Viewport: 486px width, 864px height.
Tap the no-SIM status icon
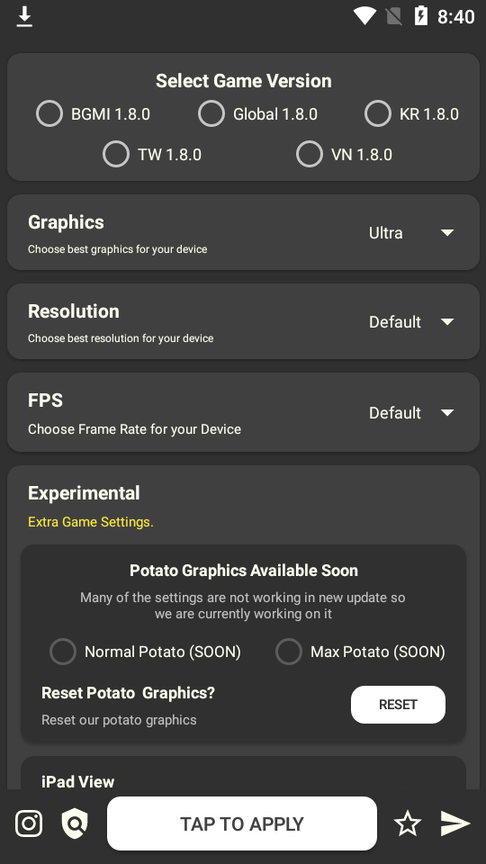click(x=393, y=17)
